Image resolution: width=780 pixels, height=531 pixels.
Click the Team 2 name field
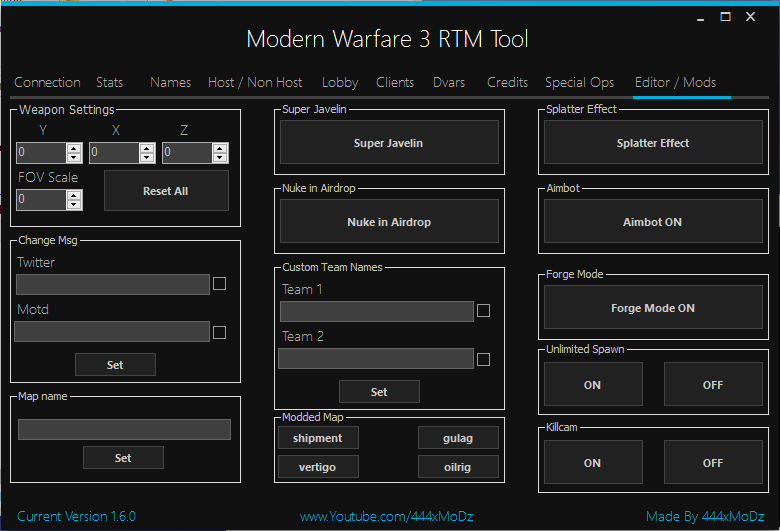(376, 358)
